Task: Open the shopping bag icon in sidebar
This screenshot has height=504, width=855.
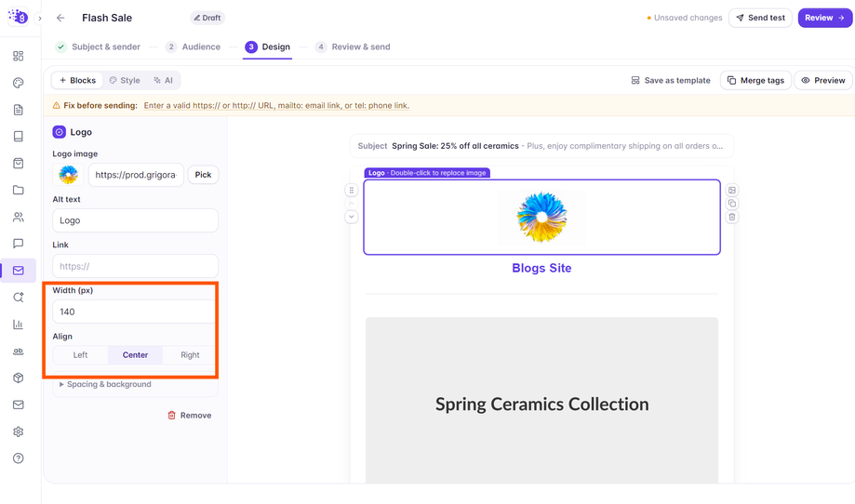Action: 18,163
